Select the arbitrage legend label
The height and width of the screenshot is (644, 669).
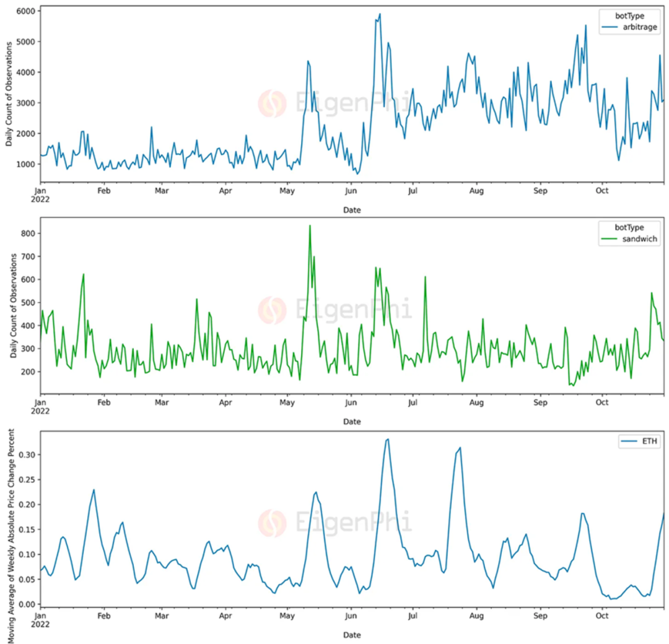pos(640,27)
